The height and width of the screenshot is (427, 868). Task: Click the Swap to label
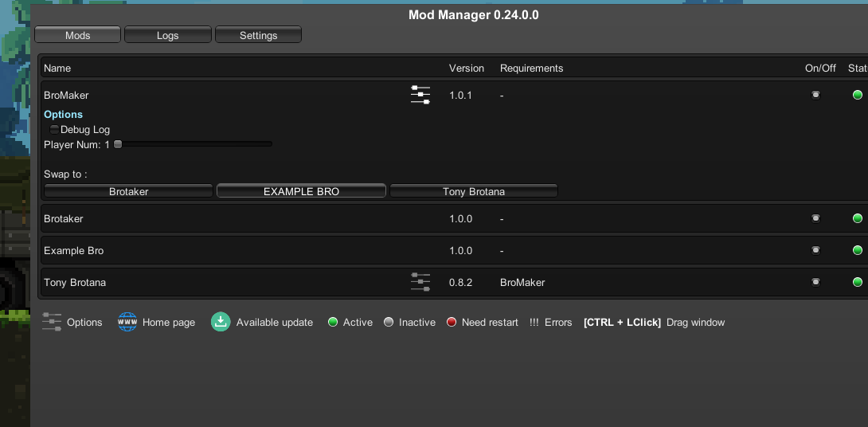[x=65, y=174]
